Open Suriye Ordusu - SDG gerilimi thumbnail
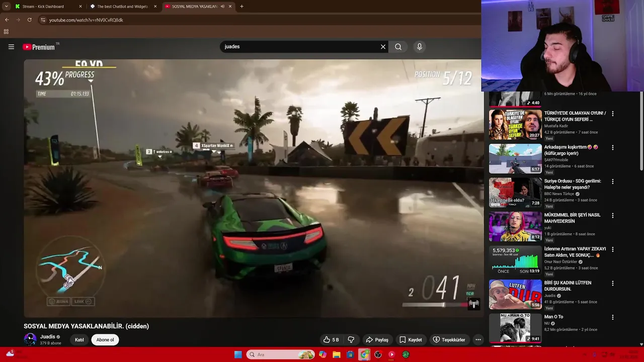Screen dimensions: 644x362 515,193
